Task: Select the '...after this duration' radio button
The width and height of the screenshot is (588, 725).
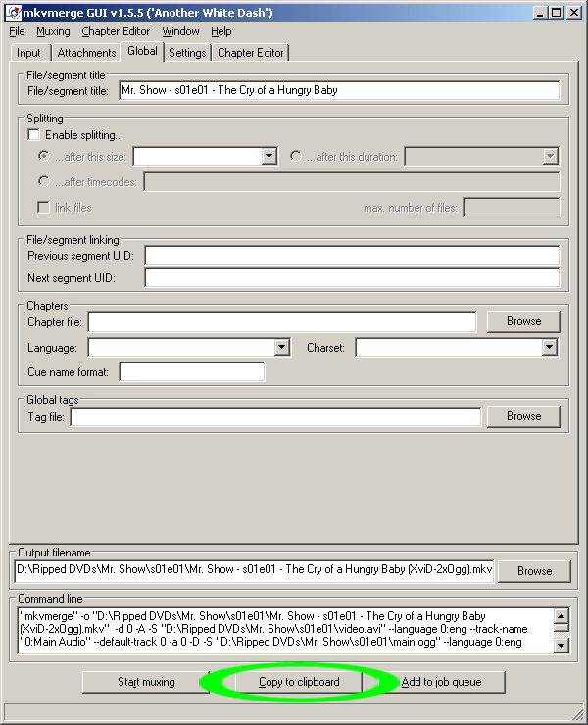Action: coord(296,157)
